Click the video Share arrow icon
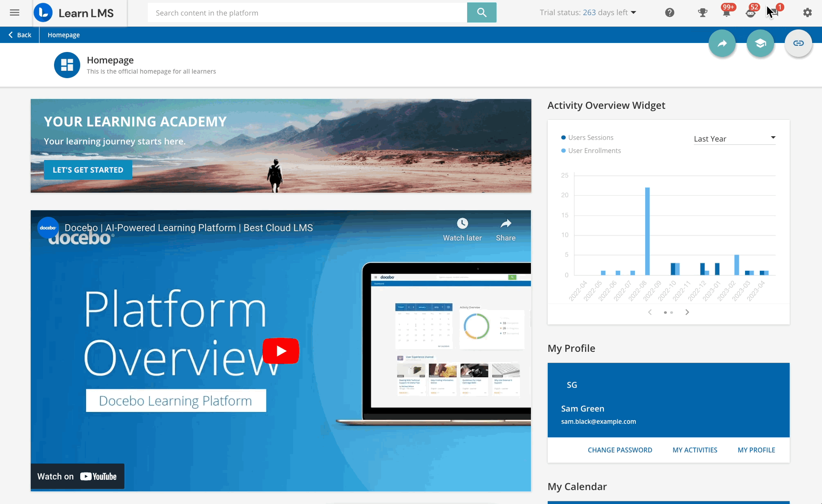Viewport: 822px width, 504px height. (506, 223)
